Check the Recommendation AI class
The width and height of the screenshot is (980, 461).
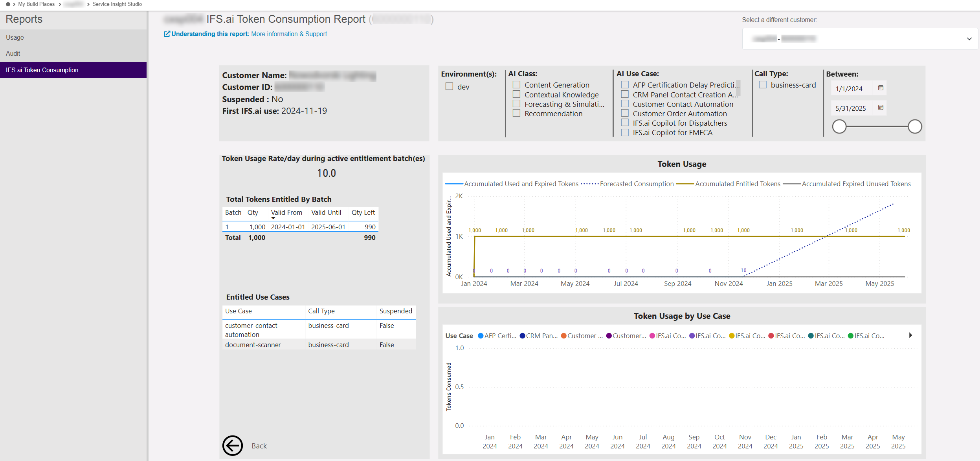pyautogui.click(x=516, y=113)
